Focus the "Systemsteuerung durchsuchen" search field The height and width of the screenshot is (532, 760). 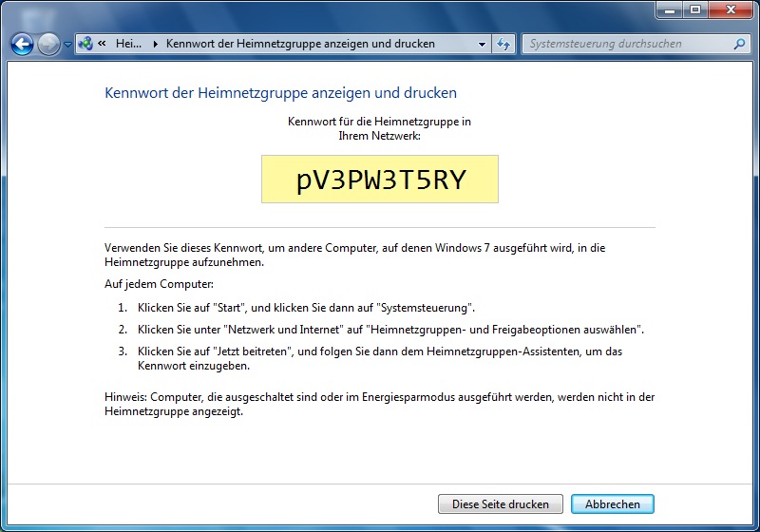click(627, 44)
